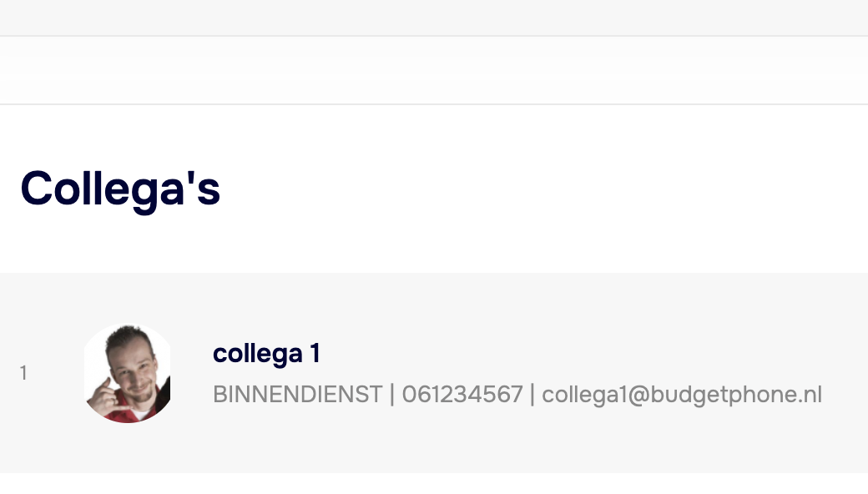The width and height of the screenshot is (868, 494).
Task: Click the digit 1 in the colleague name
Action: (x=315, y=354)
